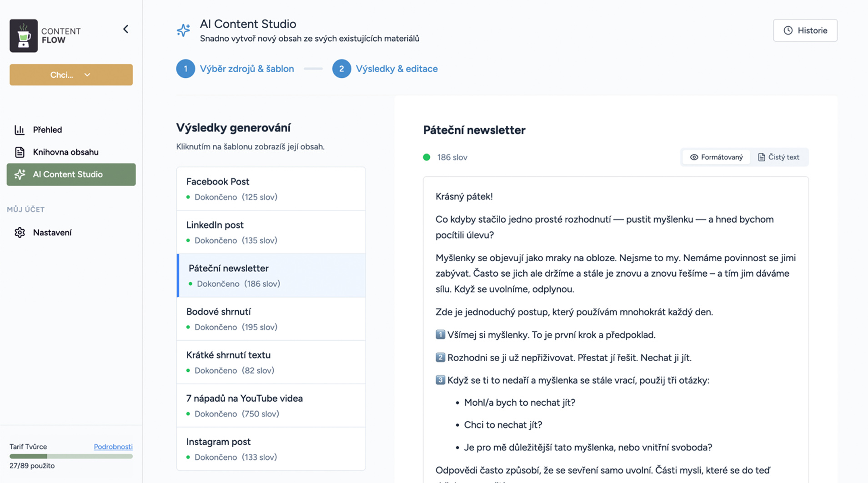Expand the Chci... button arrow
The height and width of the screenshot is (483, 868).
[88, 75]
